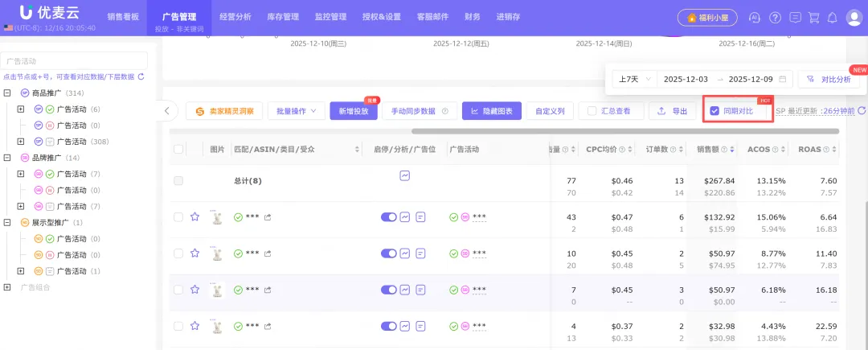Image resolution: width=868 pixels, height=350 pixels.
Task: Open the 库存管理 menu
Action: 284,16
